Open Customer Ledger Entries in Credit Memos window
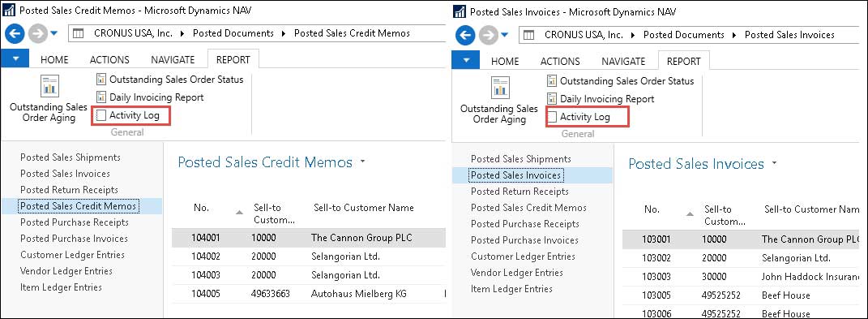Image resolution: width=868 pixels, height=319 pixels. tap(72, 255)
